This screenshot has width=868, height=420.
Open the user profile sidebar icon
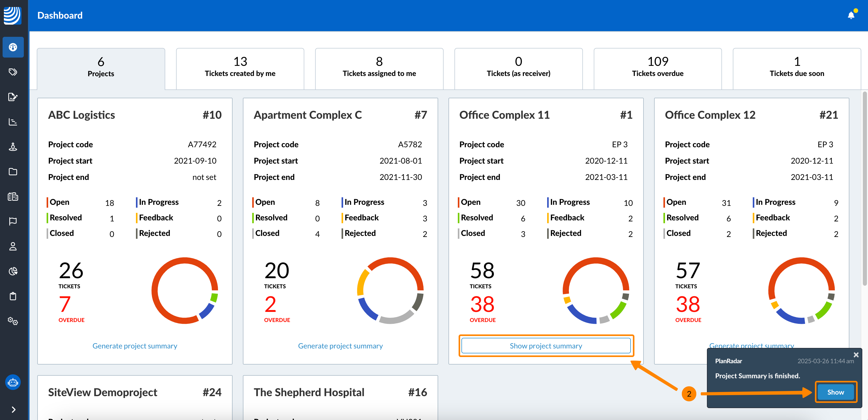pos(13,247)
